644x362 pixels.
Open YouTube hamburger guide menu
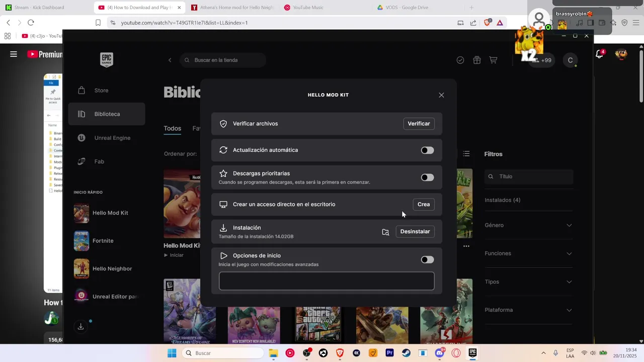pyautogui.click(x=14, y=54)
